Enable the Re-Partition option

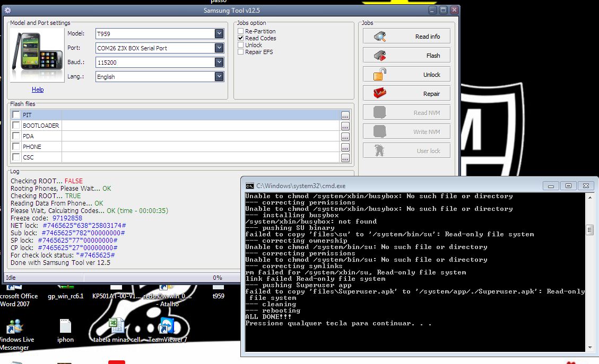tap(241, 31)
